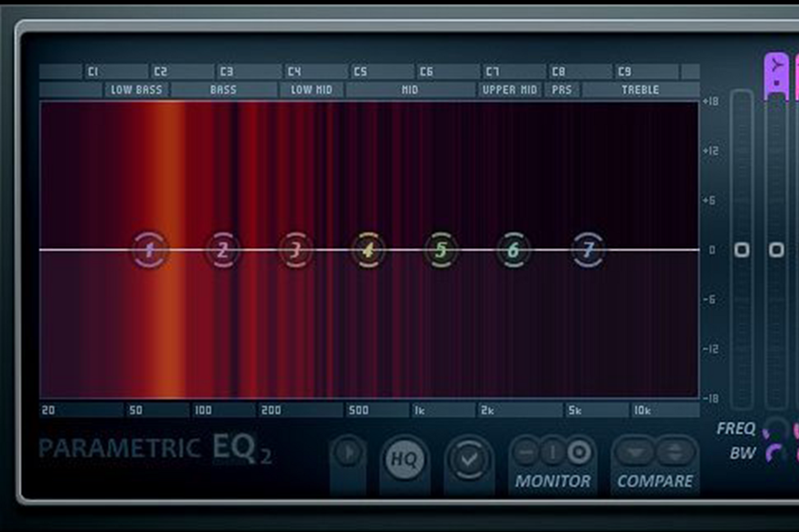
Task: Click the C1 note marker
Action: pyautogui.click(x=93, y=71)
